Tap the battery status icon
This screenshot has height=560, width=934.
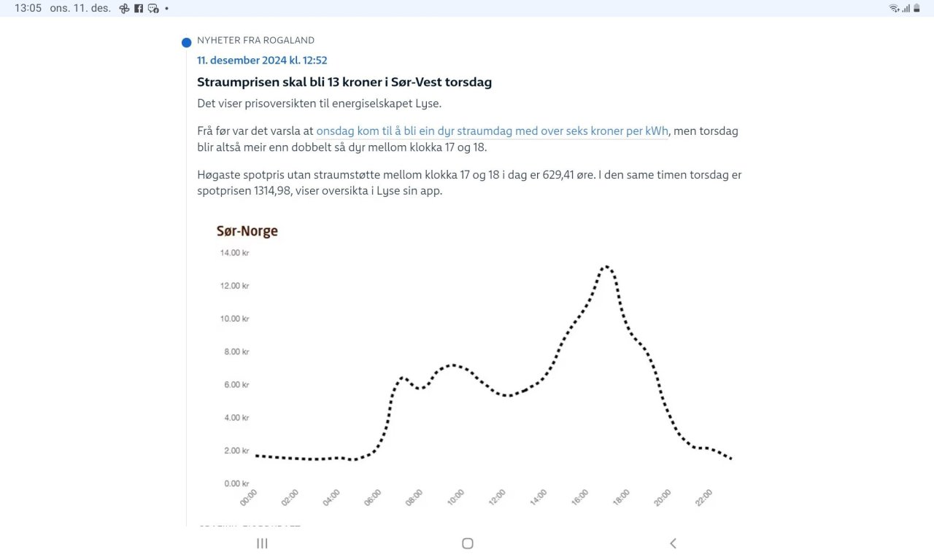coord(916,9)
